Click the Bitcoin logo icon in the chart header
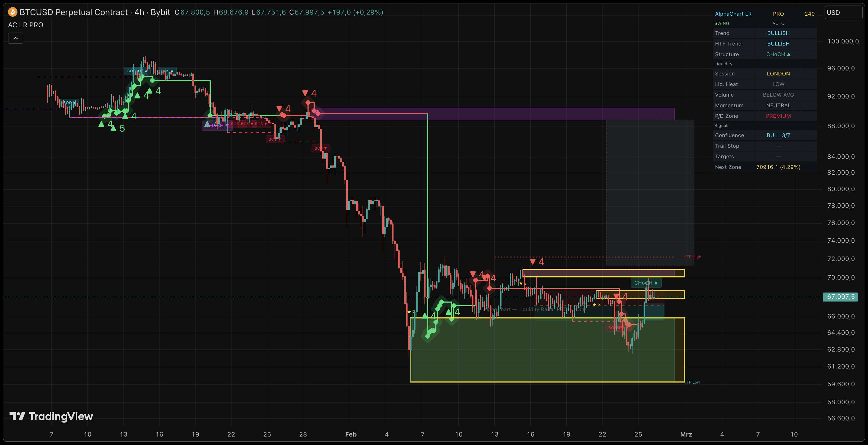Screen dimensions: 868x445 pyautogui.click(x=12, y=12)
